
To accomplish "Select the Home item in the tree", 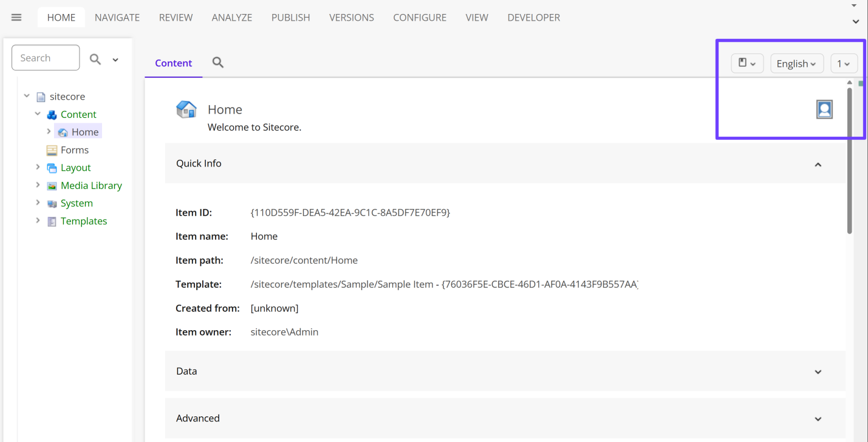I will coord(85,132).
